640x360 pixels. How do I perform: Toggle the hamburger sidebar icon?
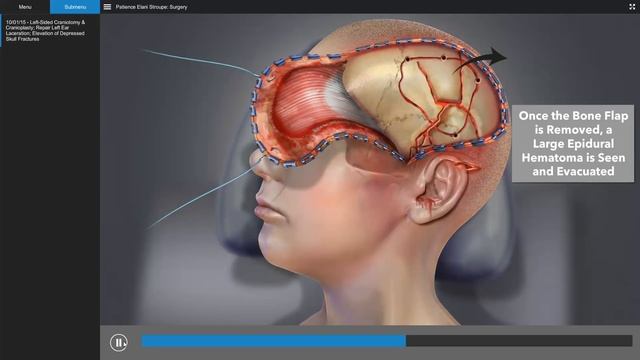click(107, 7)
